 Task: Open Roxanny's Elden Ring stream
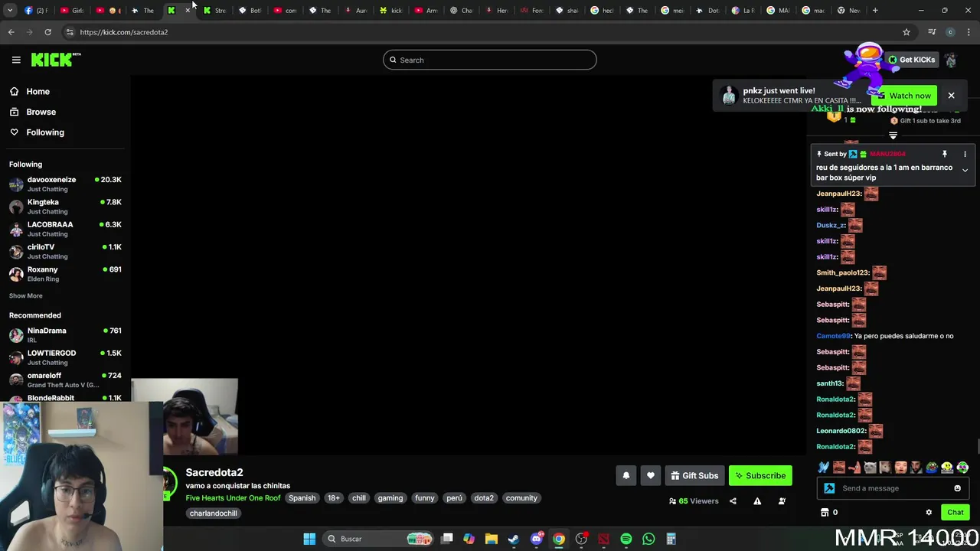click(65, 274)
